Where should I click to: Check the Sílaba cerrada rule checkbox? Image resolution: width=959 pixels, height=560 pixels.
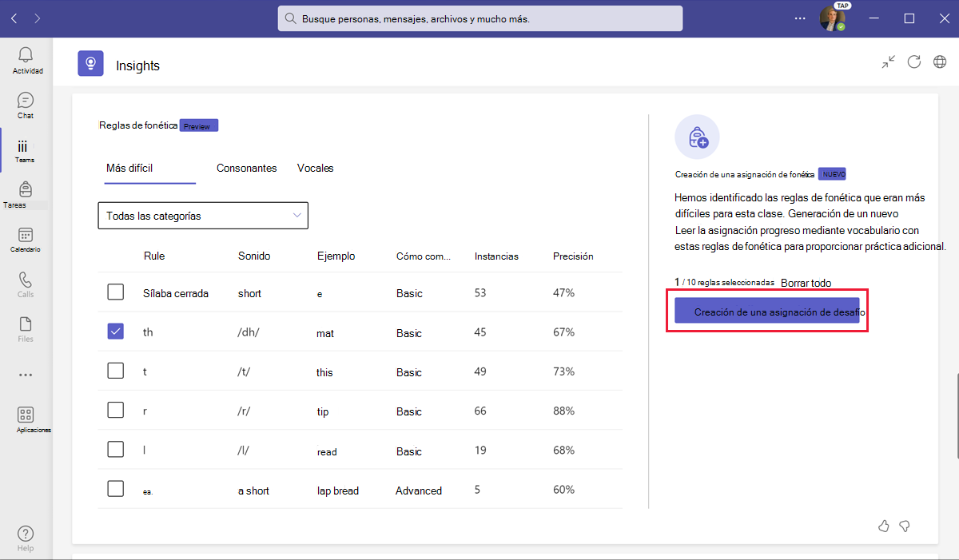tap(116, 292)
